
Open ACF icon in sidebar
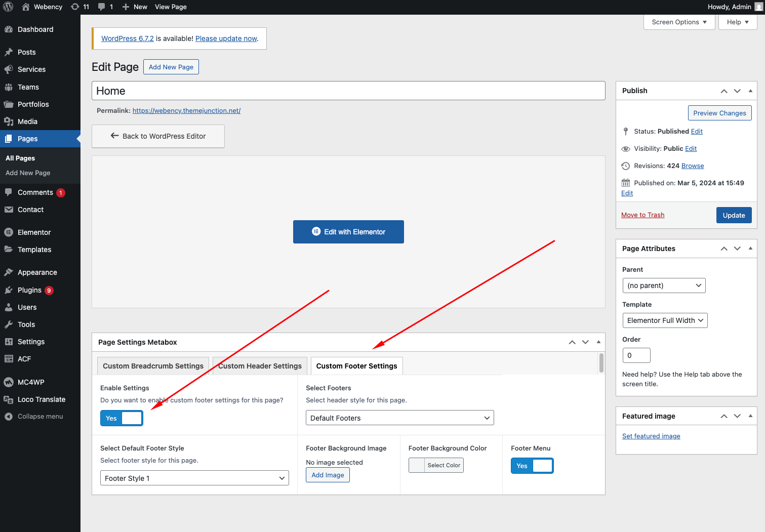9,359
